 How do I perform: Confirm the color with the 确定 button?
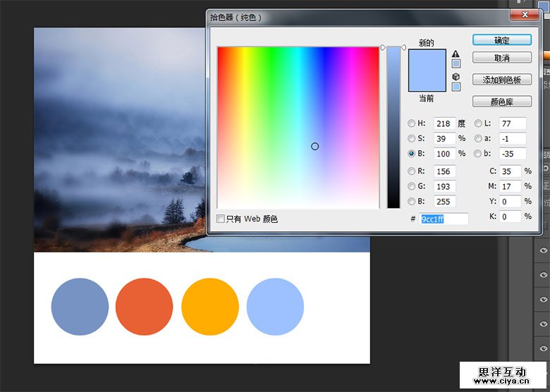click(501, 40)
